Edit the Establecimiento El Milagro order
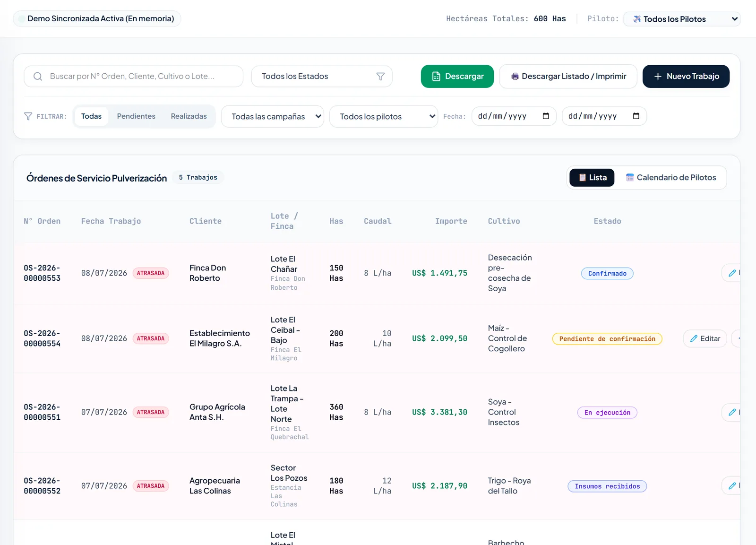Screen dimensions: 756x545 coord(705,338)
